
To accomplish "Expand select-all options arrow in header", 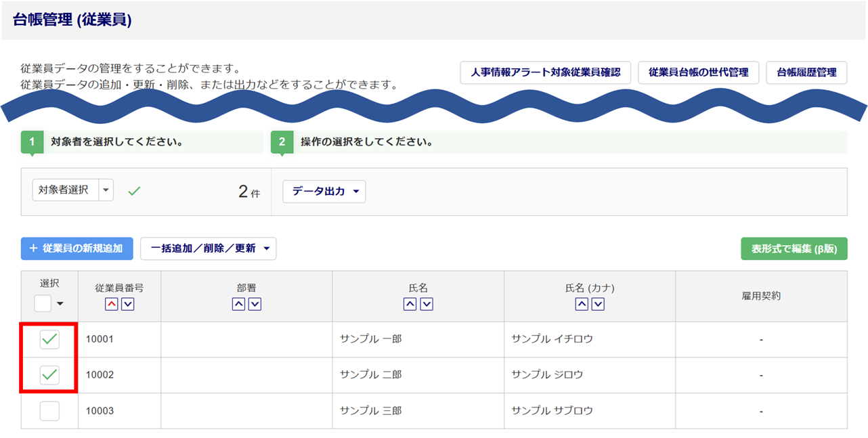I will (60, 304).
